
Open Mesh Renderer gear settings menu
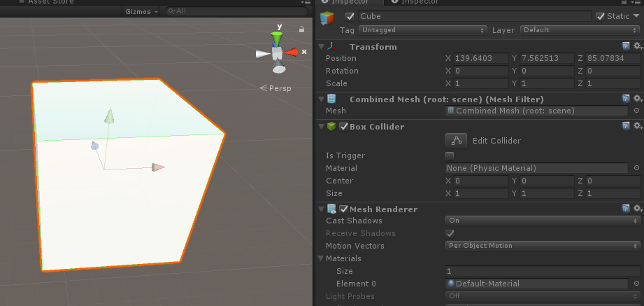636,209
